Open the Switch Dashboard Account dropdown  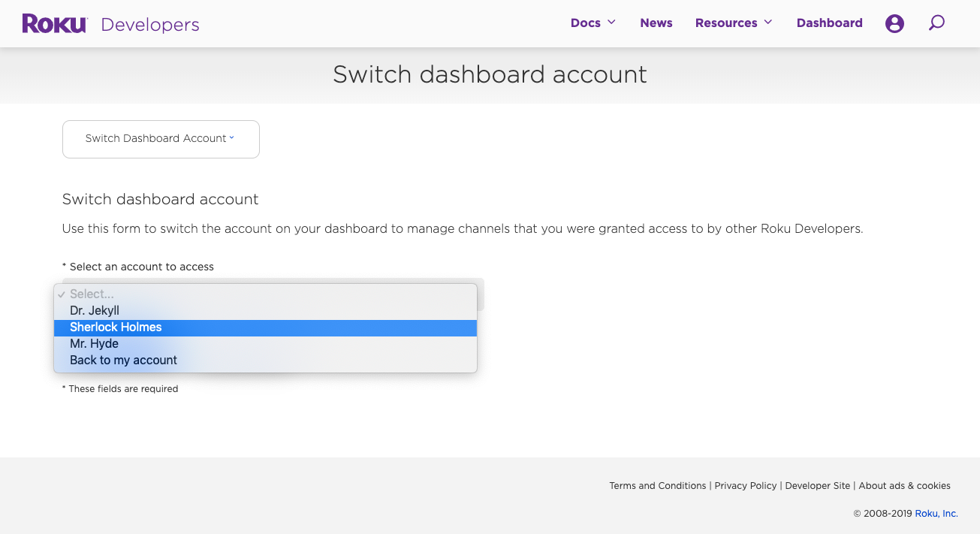click(x=160, y=139)
